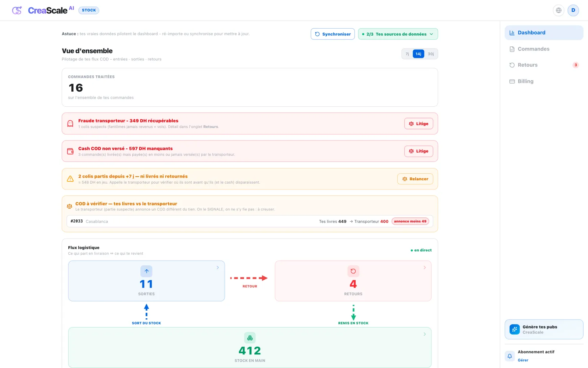This screenshot has height=368, width=588.
Task: Select the 30j period
Action: pos(431,54)
